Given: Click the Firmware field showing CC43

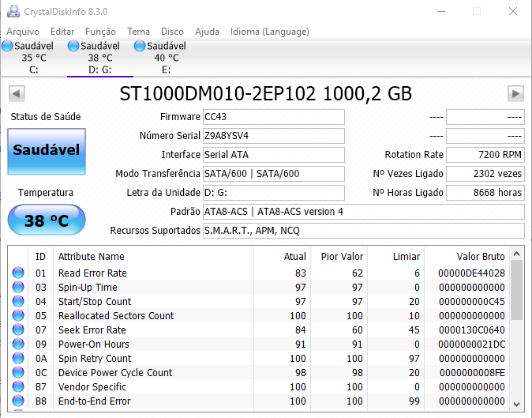Looking at the screenshot, I should tap(273, 117).
